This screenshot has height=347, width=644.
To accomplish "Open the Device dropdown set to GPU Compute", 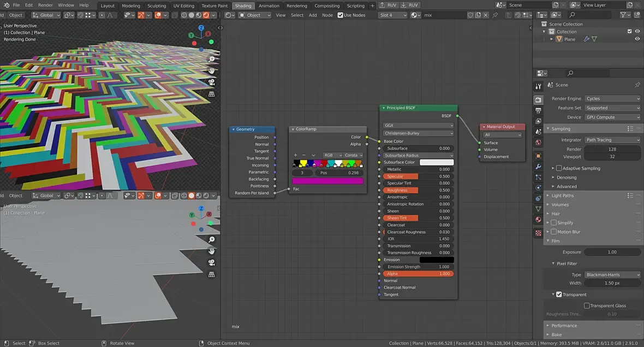I will pos(612,117).
